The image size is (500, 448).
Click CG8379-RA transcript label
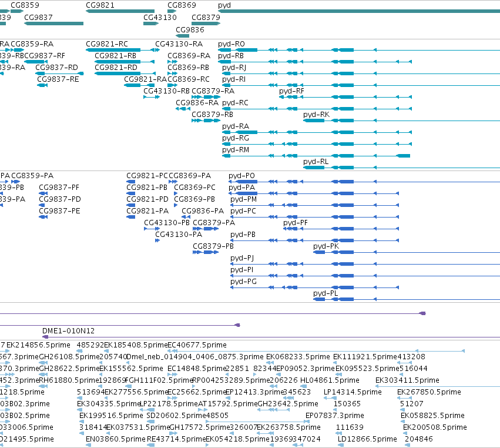pyautogui.click(x=213, y=91)
